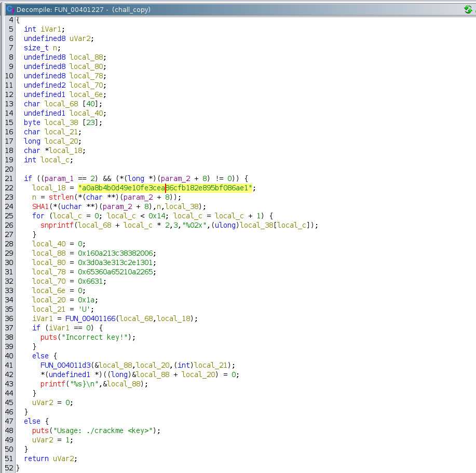Click local_88 declaration on line 8
Image resolution: width=476 pixels, height=473 pixels.
(x=86, y=58)
